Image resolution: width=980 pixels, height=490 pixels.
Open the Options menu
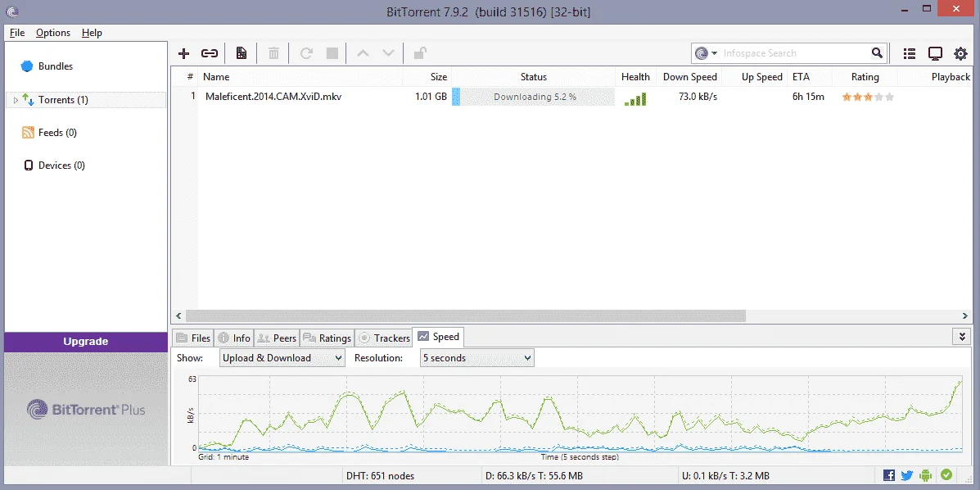point(53,33)
